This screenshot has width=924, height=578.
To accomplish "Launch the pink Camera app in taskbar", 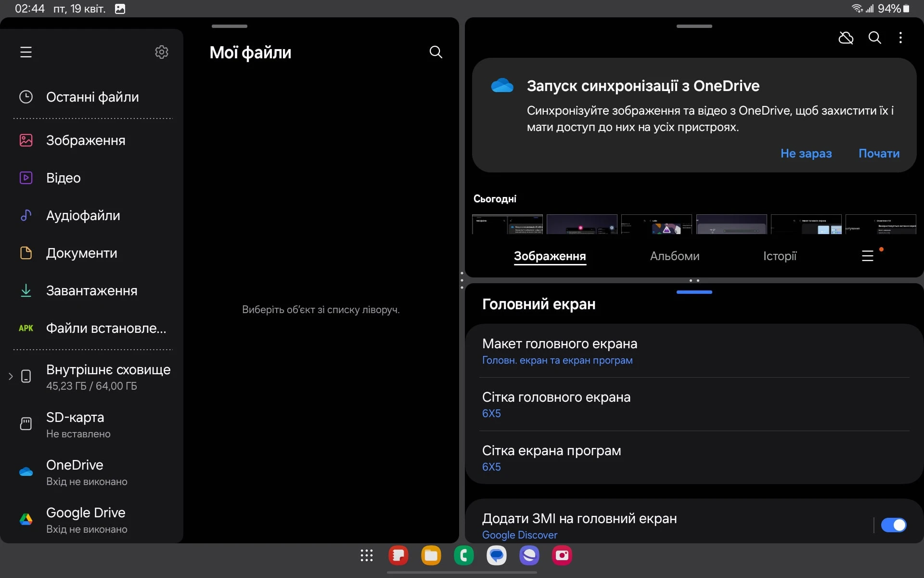I will (562, 555).
